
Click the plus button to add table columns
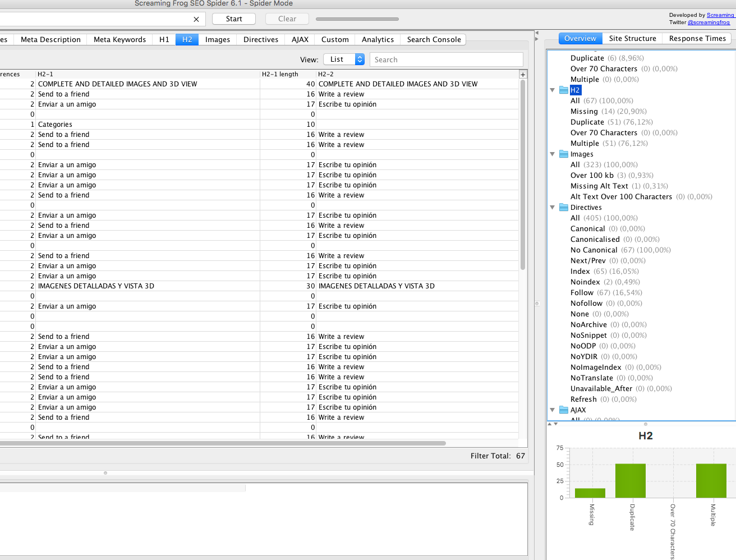523,74
